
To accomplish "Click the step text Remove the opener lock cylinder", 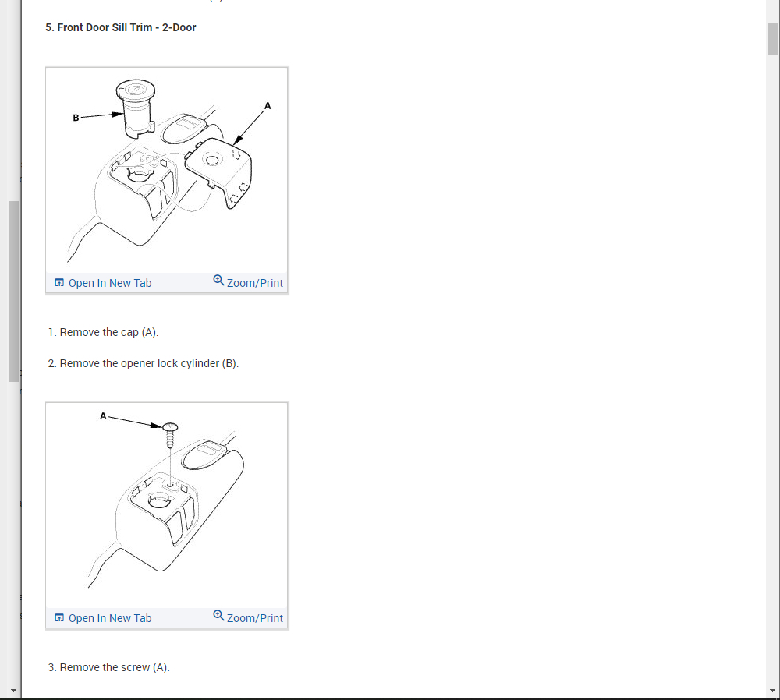I will [144, 363].
